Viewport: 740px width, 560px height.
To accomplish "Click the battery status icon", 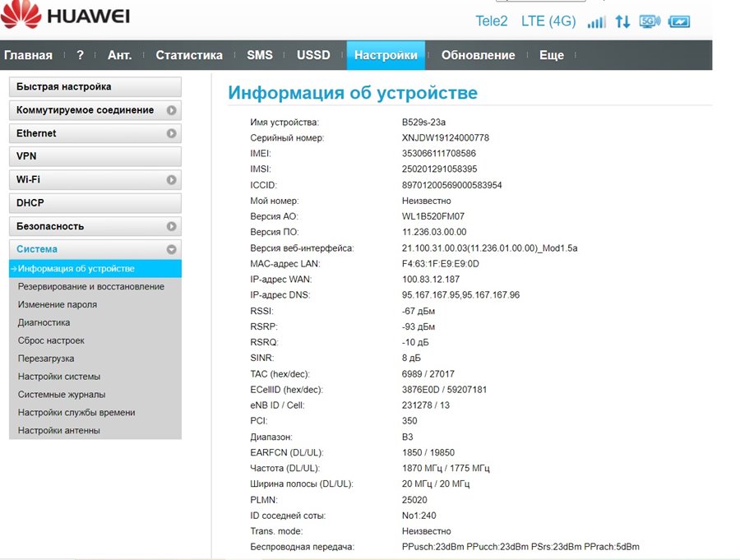I will click(679, 21).
